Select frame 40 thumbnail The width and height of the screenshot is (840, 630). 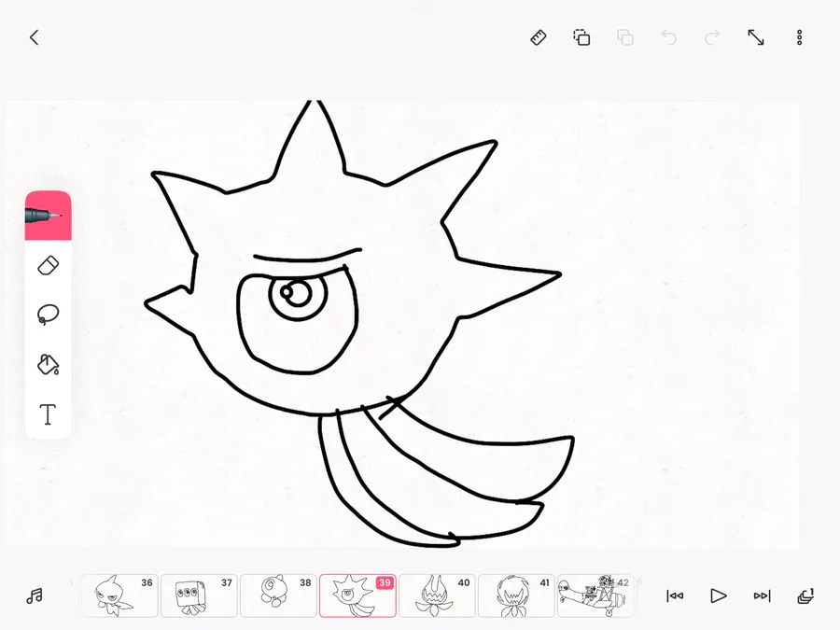(x=437, y=595)
